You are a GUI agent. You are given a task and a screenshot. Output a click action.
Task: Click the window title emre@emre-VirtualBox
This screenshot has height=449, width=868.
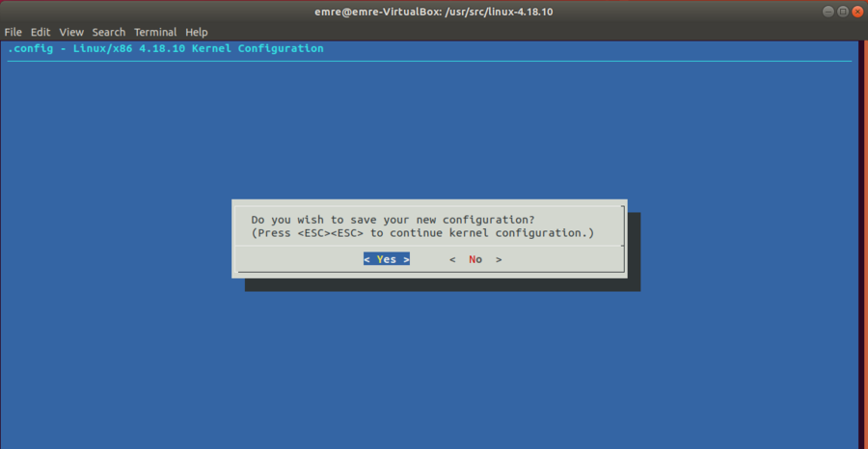(x=433, y=12)
